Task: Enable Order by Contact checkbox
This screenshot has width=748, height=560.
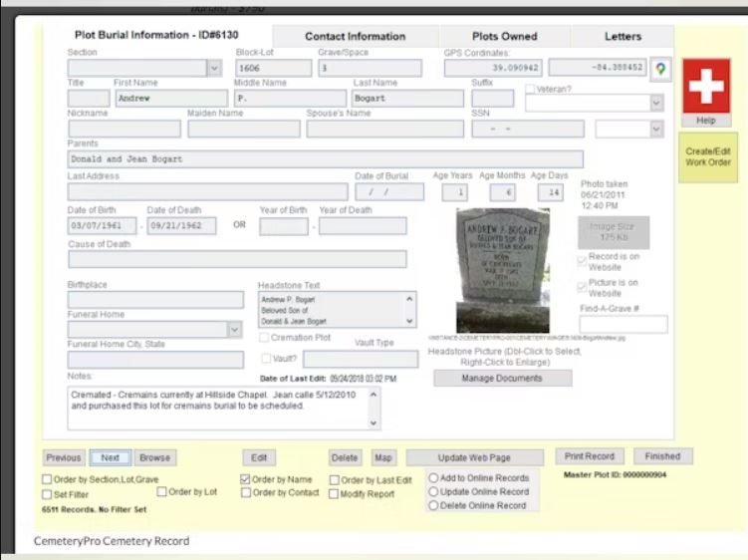Action: click(246, 492)
